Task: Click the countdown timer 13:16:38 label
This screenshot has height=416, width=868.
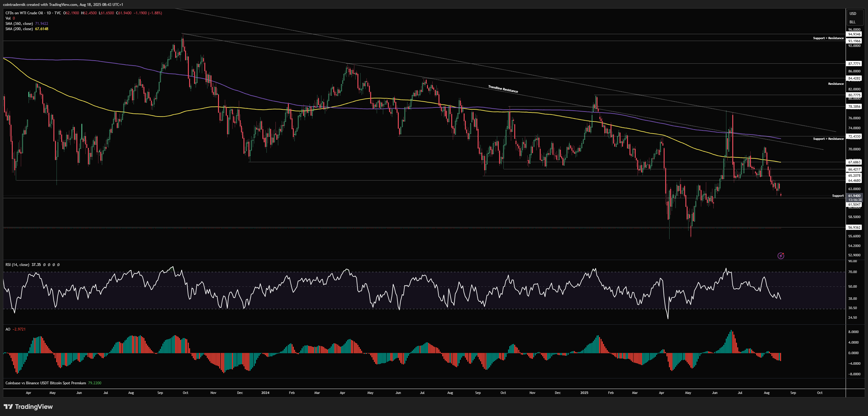Action: [x=855, y=200]
